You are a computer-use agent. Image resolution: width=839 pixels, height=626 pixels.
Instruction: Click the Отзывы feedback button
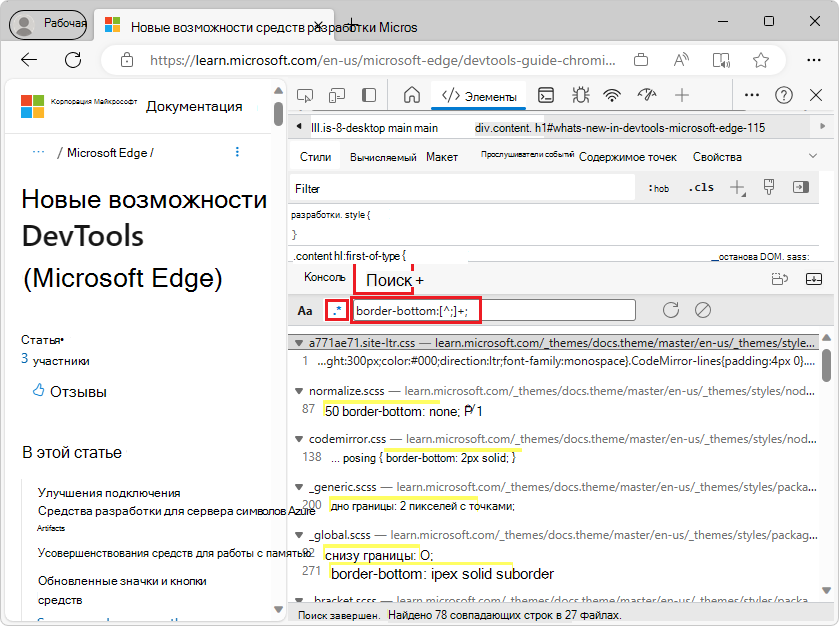[70, 391]
